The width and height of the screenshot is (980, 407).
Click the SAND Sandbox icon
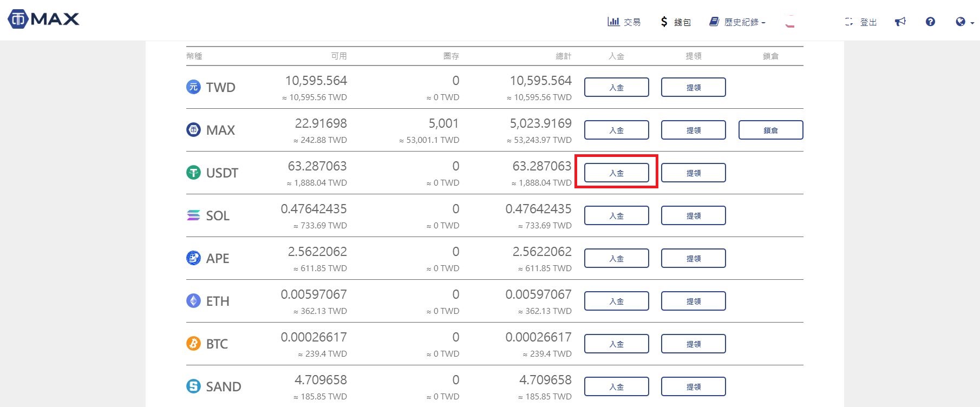coord(193,386)
